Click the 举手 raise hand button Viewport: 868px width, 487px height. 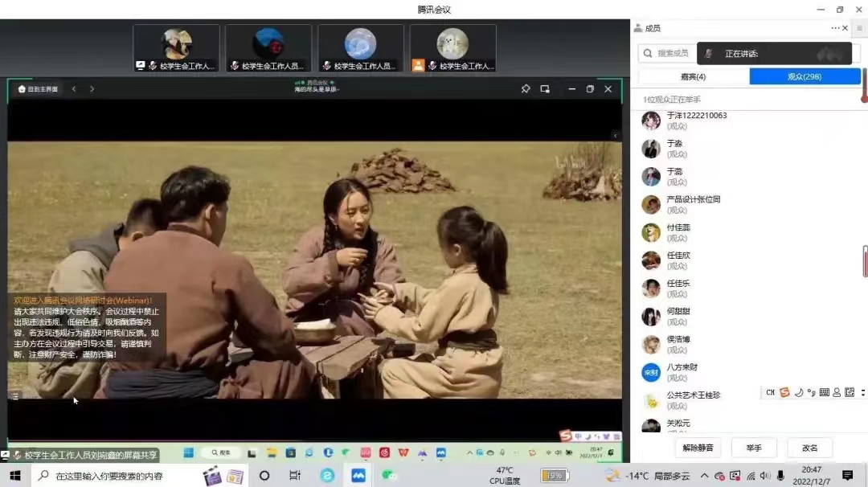pos(754,448)
